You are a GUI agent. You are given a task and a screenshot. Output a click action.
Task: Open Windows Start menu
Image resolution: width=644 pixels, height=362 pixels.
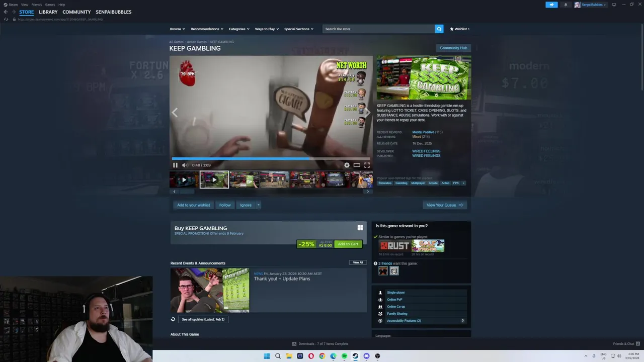click(x=267, y=356)
